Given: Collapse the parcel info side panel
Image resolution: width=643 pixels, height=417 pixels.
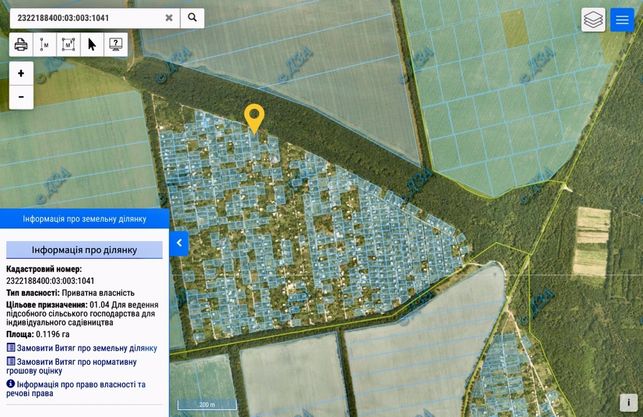Looking at the screenshot, I should [179, 243].
